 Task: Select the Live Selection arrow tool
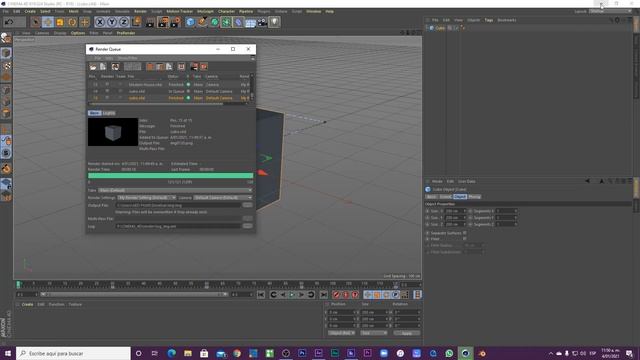point(36,22)
